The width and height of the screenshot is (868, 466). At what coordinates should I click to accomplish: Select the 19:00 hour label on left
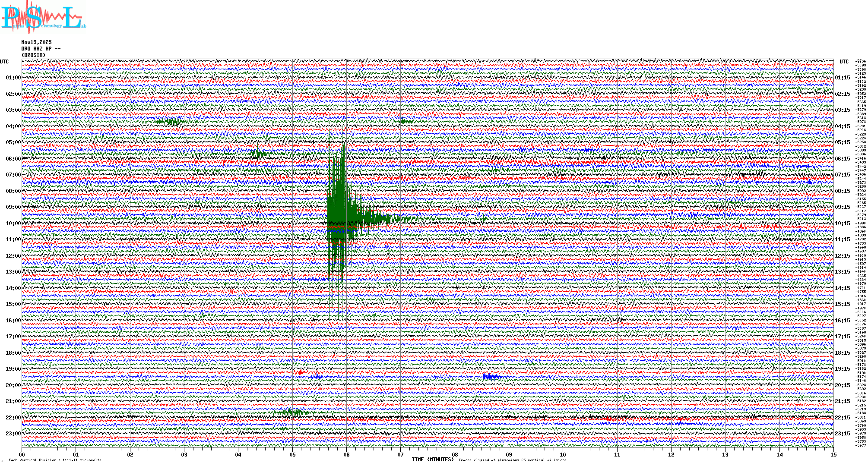click(13, 369)
